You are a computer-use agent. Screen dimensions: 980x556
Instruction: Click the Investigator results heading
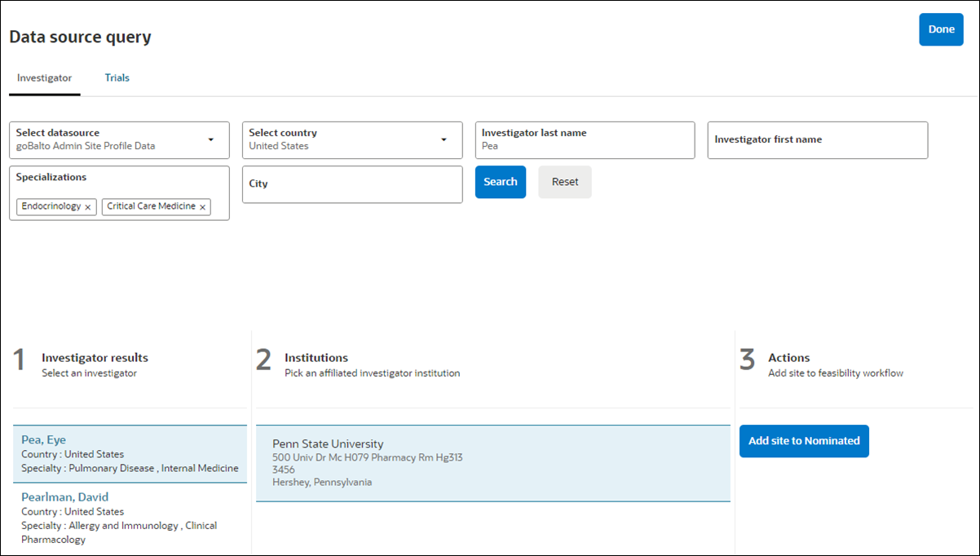[95, 358]
